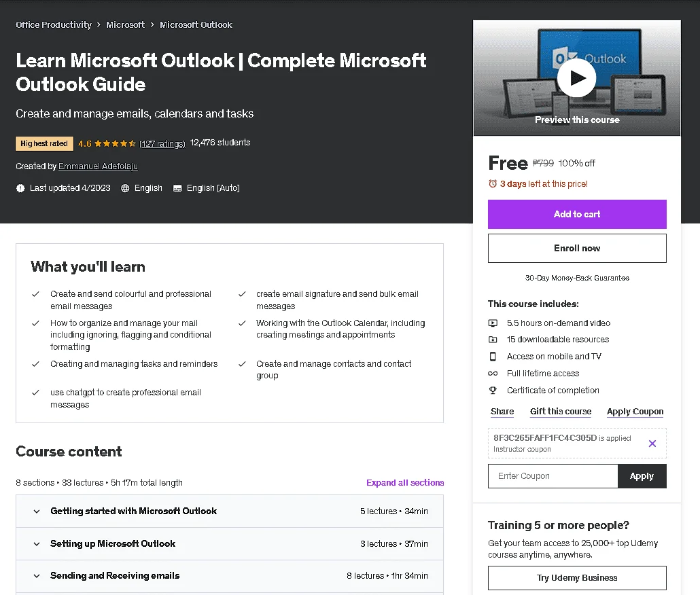Remove the applied instructor coupon
Screen dimensions: 700x595
coord(652,444)
